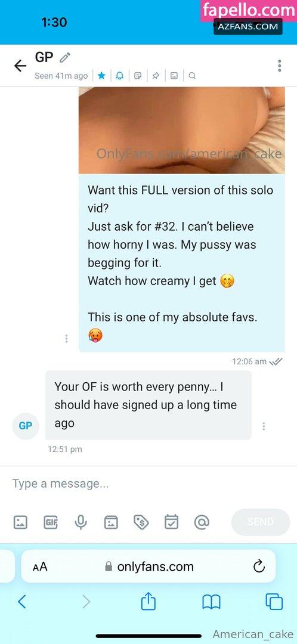Go back using the chat header arrow
This screenshot has height=644, width=297.
tap(20, 66)
